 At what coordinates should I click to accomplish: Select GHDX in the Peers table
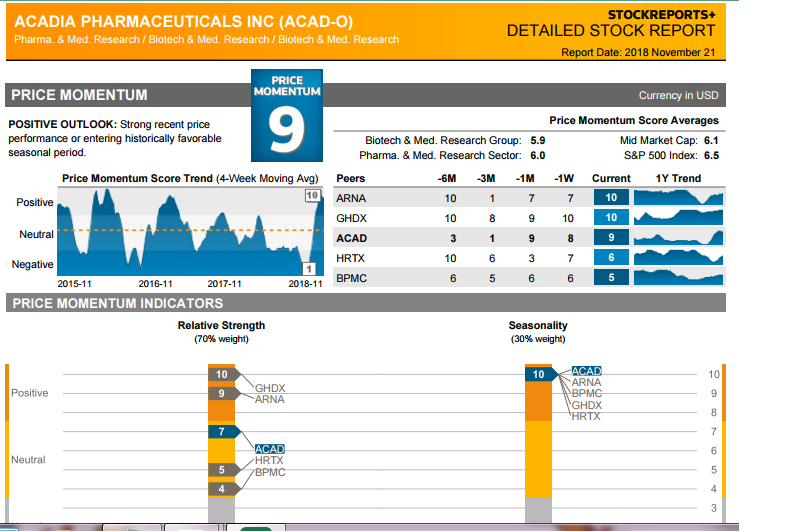click(351, 218)
